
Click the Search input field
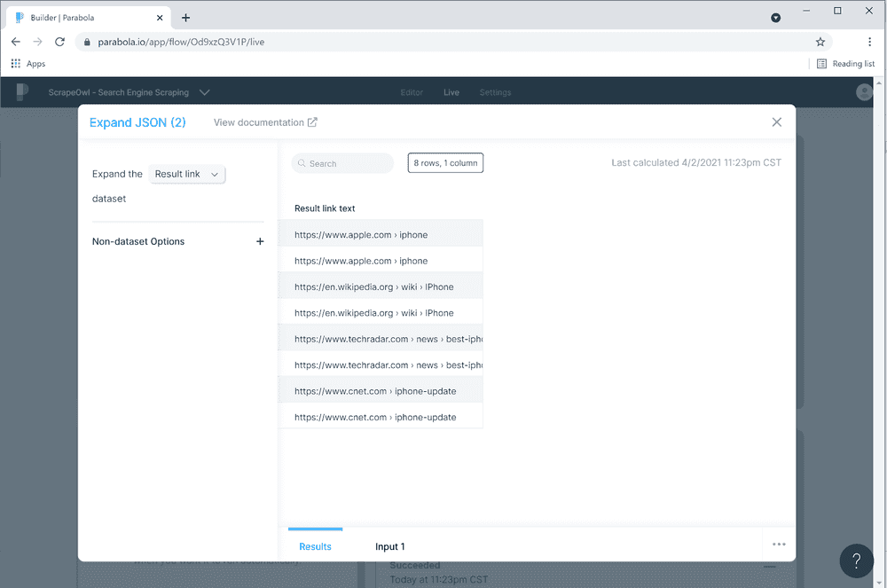[342, 163]
